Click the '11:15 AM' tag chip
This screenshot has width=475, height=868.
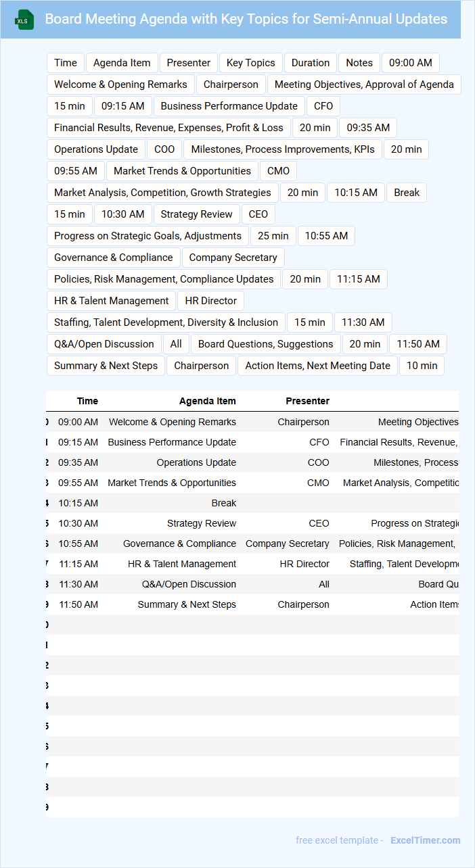point(359,279)
